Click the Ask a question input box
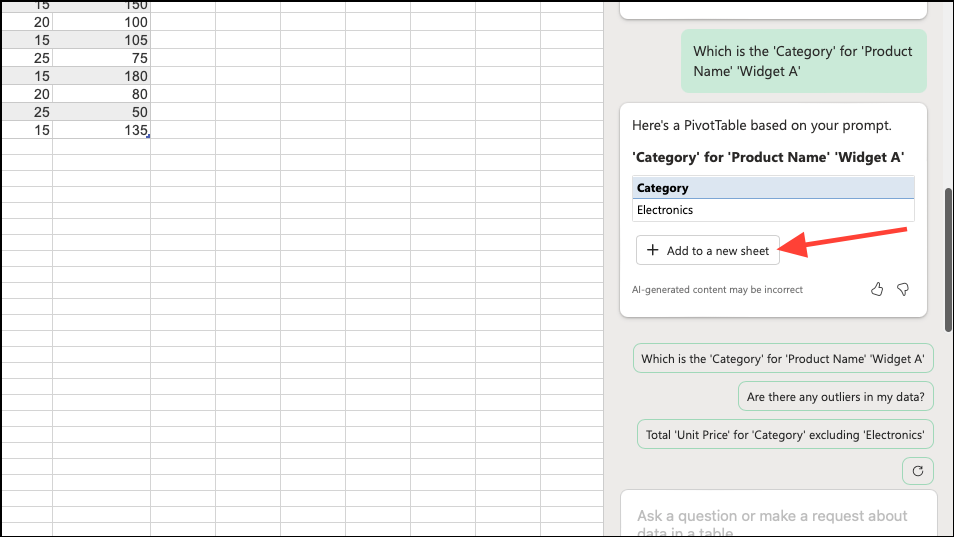 tap(779, 514)
